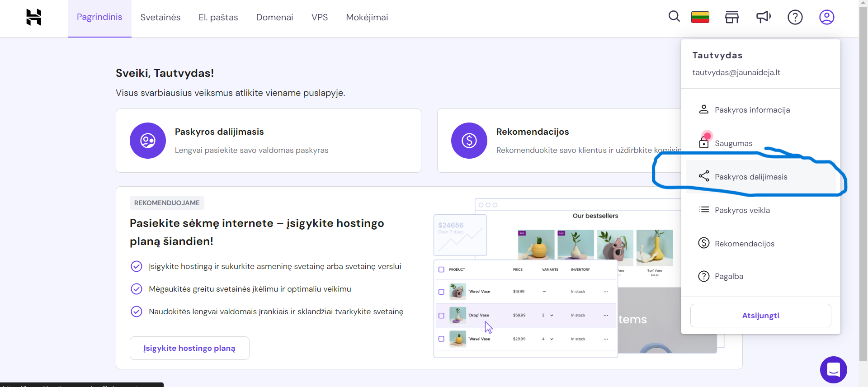Open the Domenai tab
The image size is (868, 387).
click(274, 17)
